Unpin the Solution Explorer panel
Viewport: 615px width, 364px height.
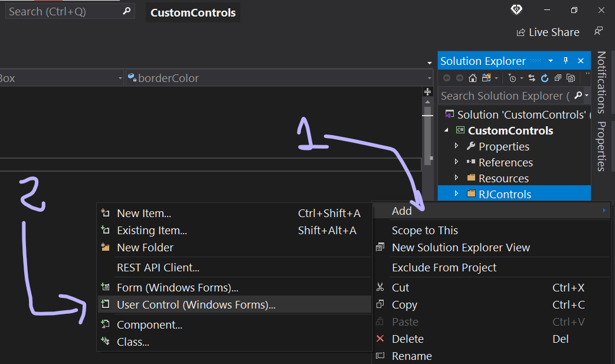(x=565, y=60)
